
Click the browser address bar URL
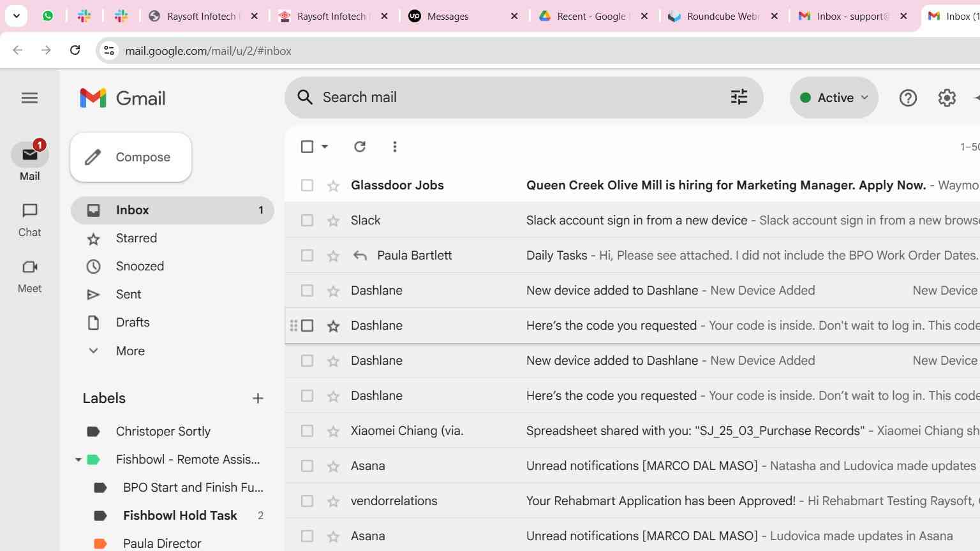[x=208, y=51]
